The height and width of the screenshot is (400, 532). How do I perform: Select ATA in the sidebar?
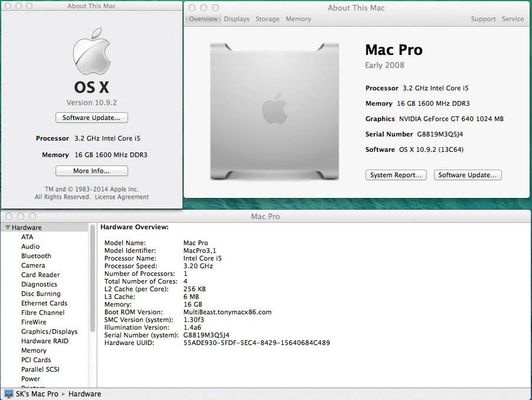[27, 237]
